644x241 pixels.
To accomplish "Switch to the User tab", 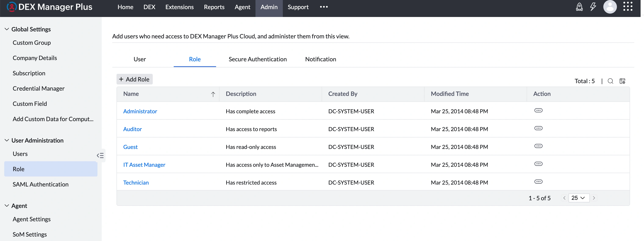I will (x=140, y=59).
